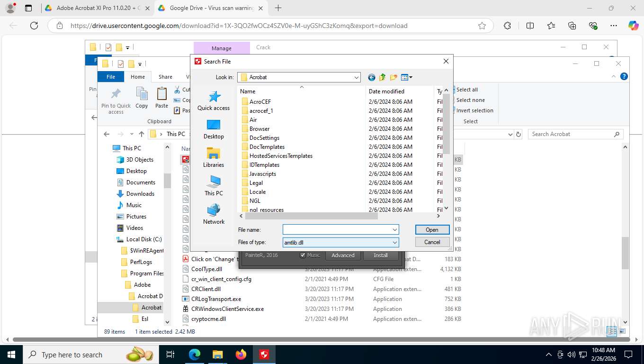Screen dimensions: 644x364
Task: Click Pin to Quick access in ribbon
Action: click(x=116, y=101)
